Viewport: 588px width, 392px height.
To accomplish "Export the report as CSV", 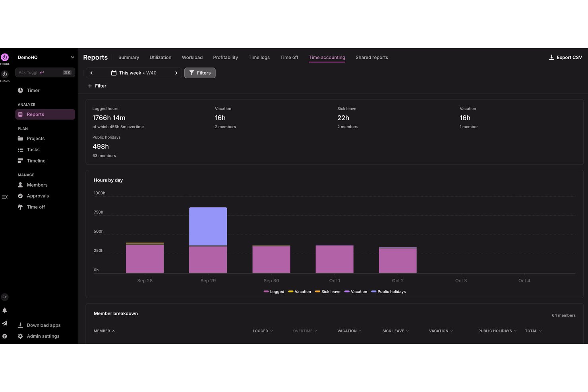I will pyautogui.click(x=565, y=58).
